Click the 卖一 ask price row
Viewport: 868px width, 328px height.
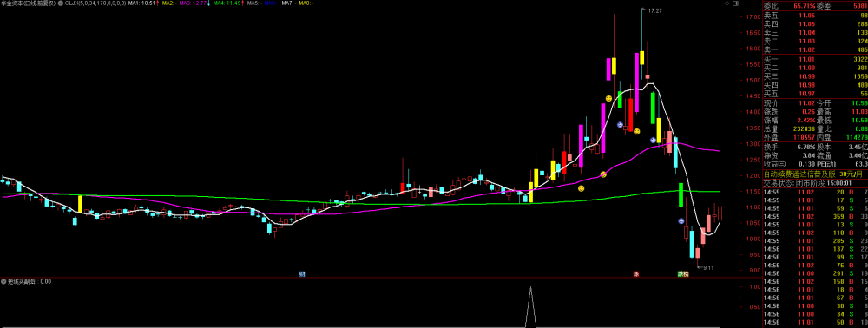coord(815,49)
